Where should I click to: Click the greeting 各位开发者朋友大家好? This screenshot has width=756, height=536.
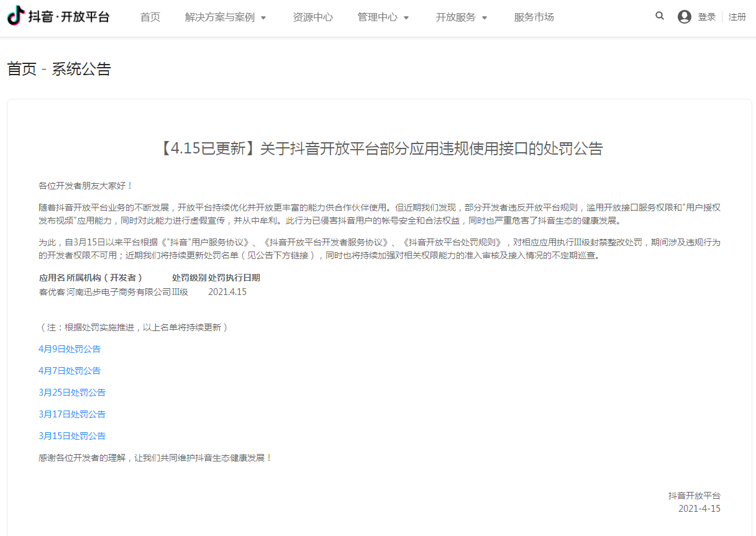pyautogui.click(x=86, y=186)
